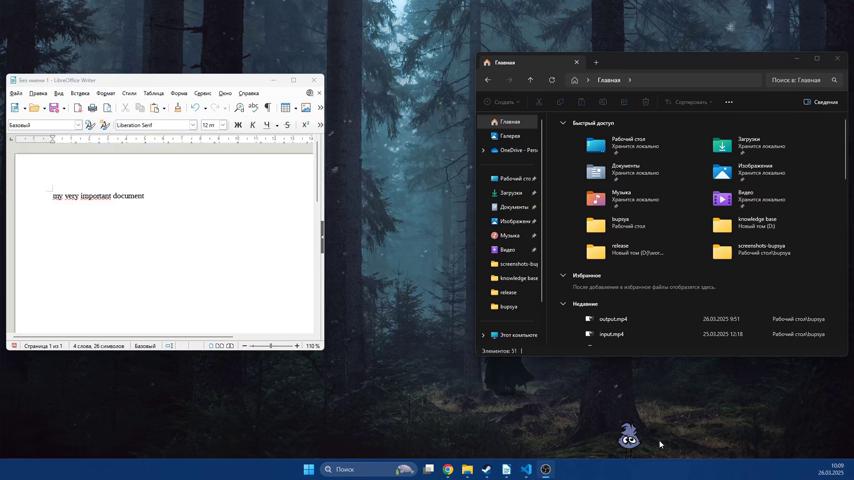
Task: Toggle Bold formatting (Ж) button
Action: pos(238,125)
